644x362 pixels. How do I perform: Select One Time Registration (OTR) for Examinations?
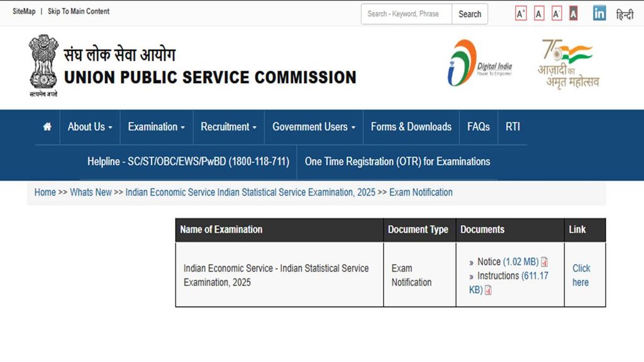click(397, 162)
